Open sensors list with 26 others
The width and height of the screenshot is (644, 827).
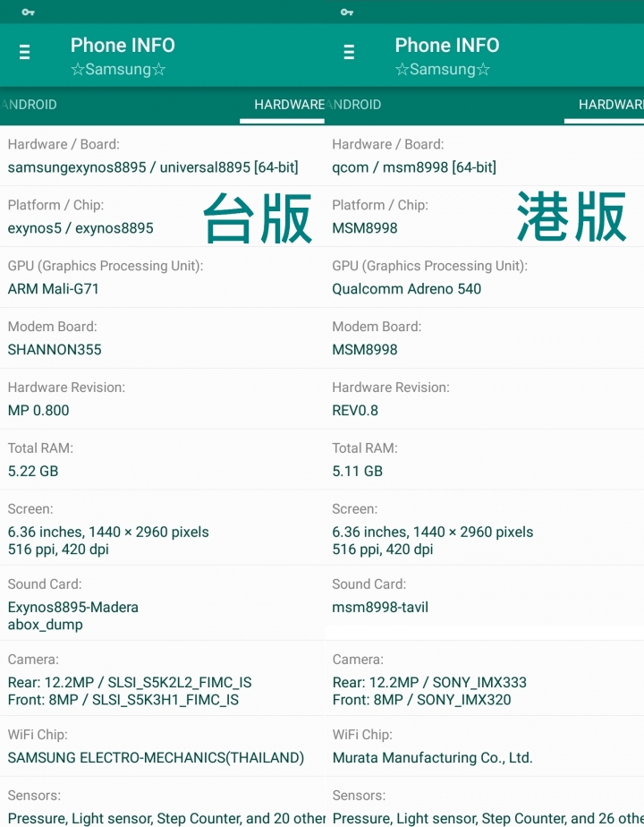point(488,819)
